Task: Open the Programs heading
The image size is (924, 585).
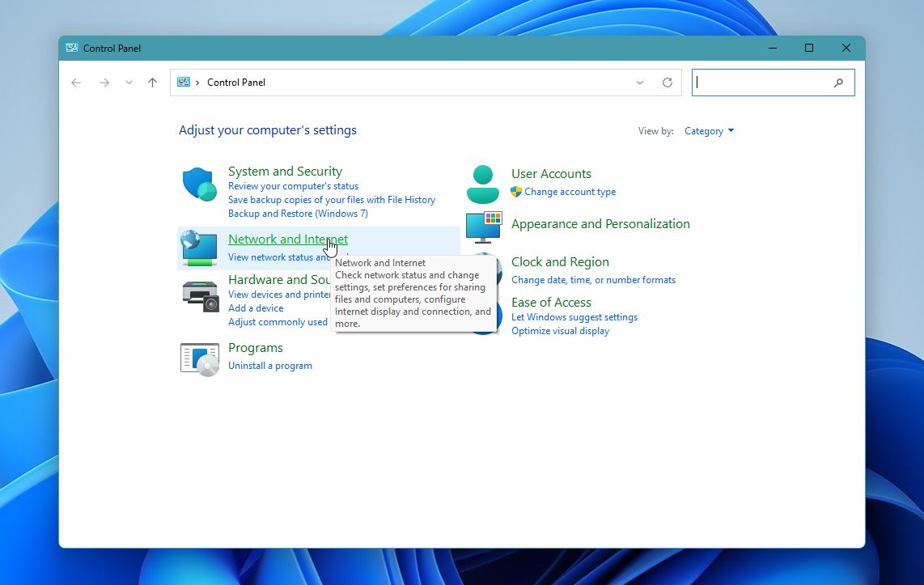Action: [x=255, y=348]
